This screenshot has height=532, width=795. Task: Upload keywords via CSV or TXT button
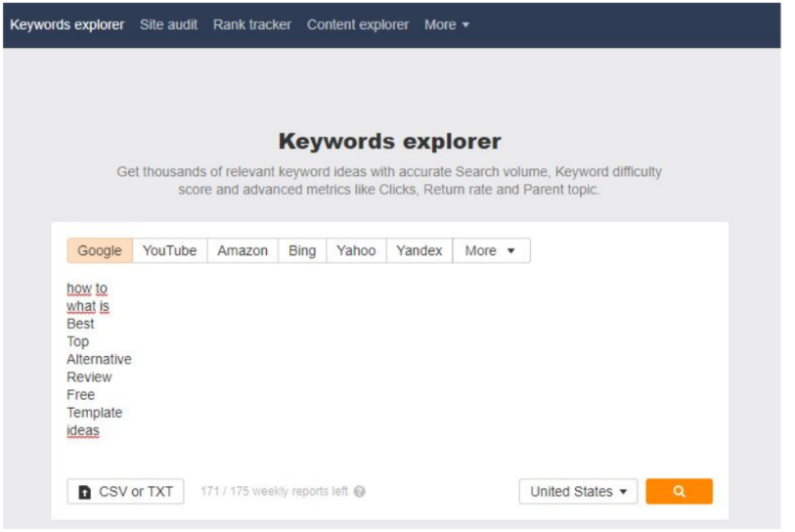pyautogui.click(x=125, y=492)
